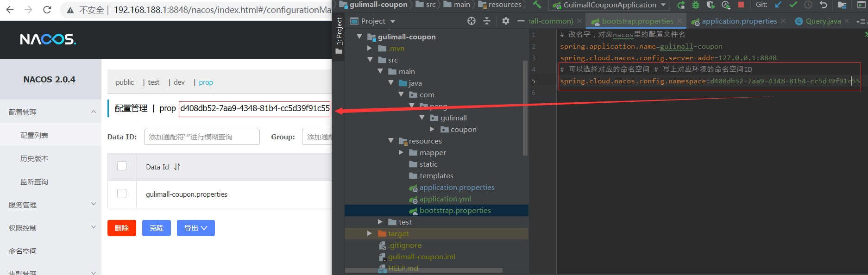The width and height of the screenshot is (868, 275).
Task: Run with coverage shield icon
Action: pos(711,5)
